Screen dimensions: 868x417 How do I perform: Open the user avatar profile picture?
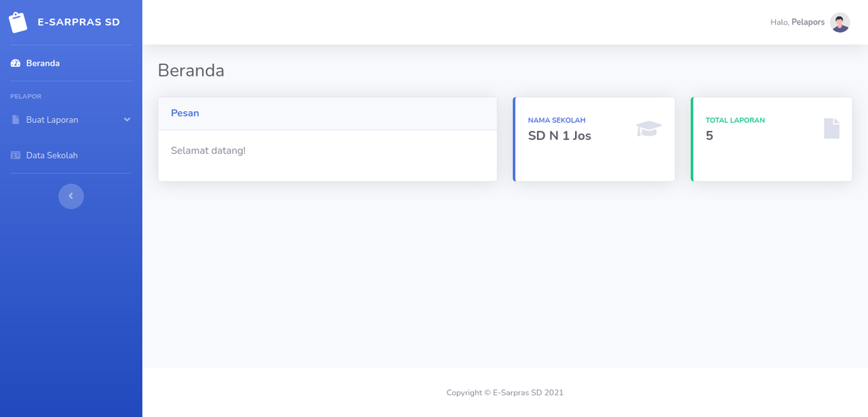tap(840, 22)
